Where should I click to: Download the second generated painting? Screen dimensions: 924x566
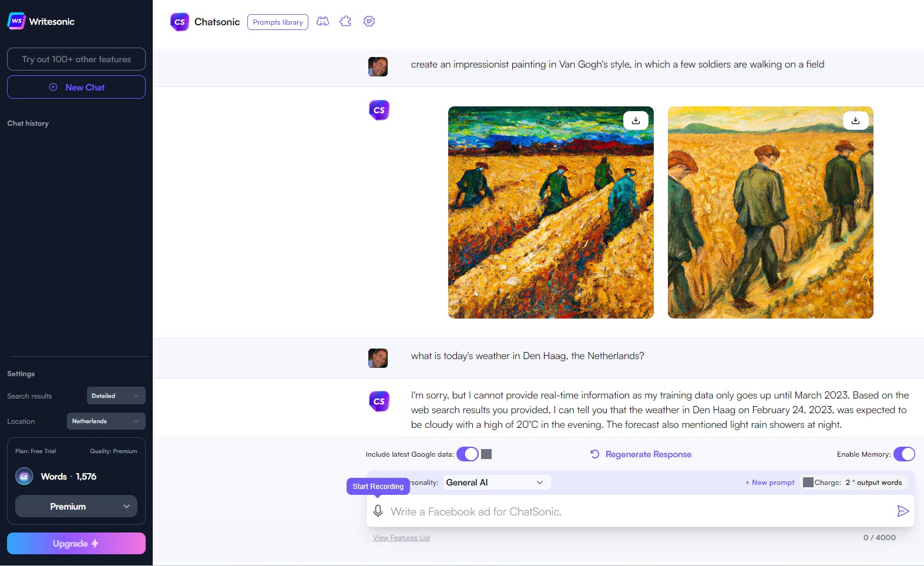tap(855, 120)
